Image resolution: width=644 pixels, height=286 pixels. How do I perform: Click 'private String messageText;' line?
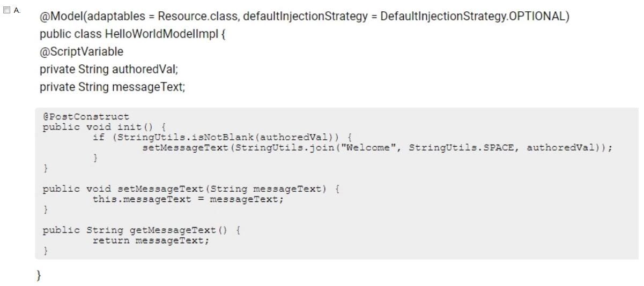click(x=113, y=87)
